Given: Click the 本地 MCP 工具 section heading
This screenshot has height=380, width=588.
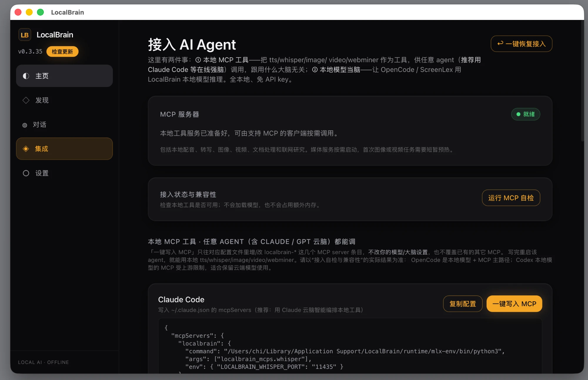Looking at the screenshot, I should [x=252, y=242].
